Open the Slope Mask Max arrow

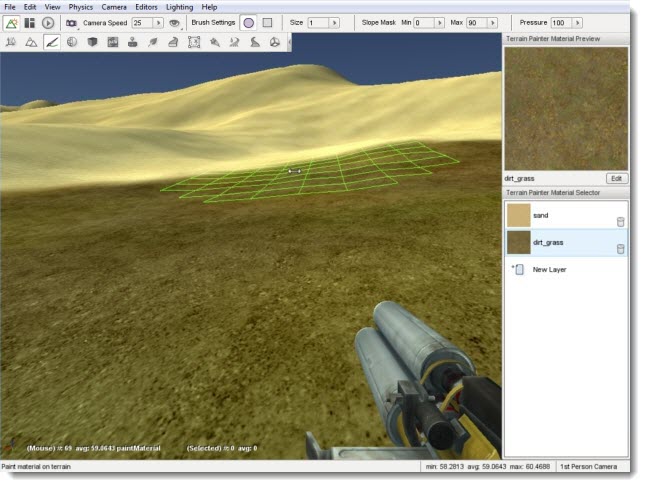493,23
